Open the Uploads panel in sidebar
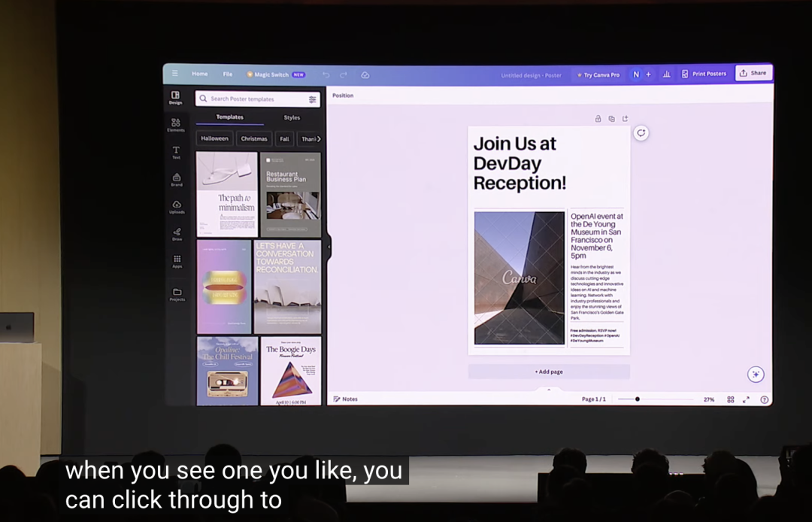Screen dimensions: 812x522 pos(177,207)
